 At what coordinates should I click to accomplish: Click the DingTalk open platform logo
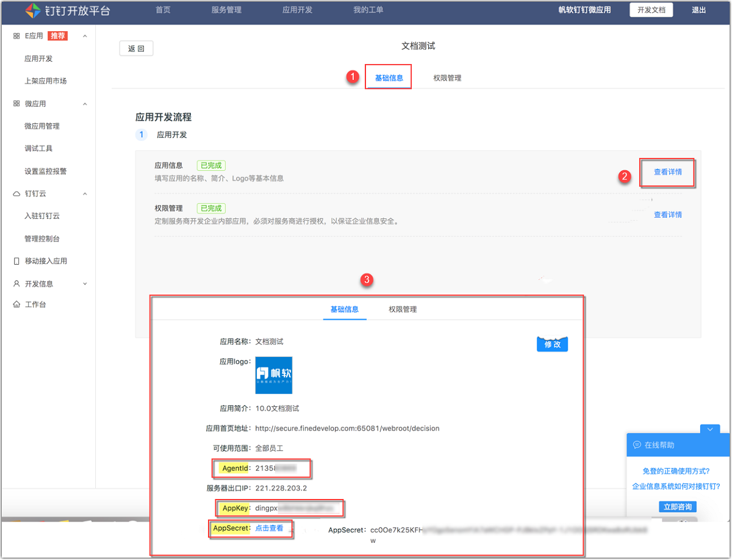tap(67, 10)
